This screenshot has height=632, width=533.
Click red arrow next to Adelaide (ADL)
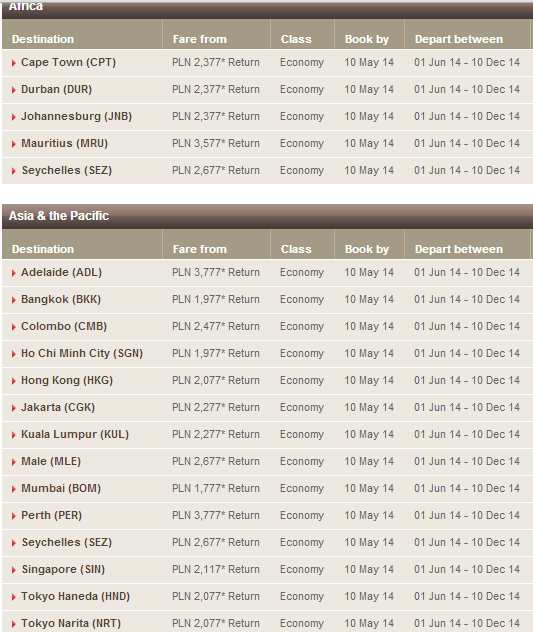click(x=13, y=273)
